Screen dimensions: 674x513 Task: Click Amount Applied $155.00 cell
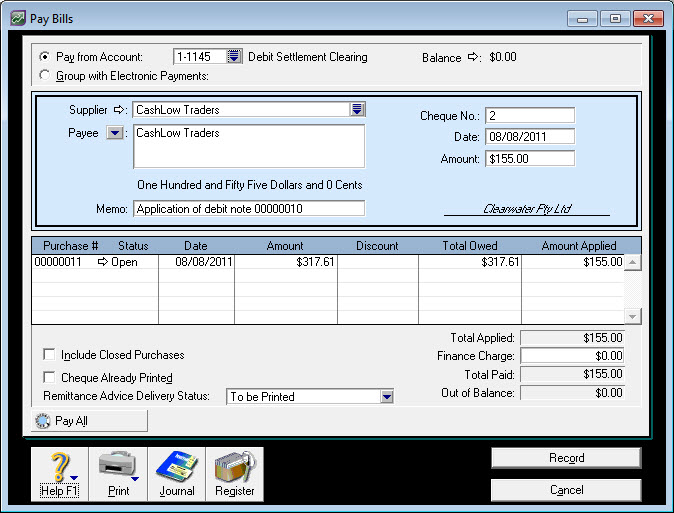point(573,261)
